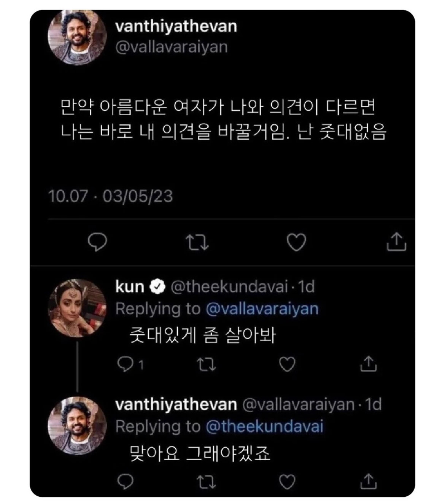This screenshot has width=445, height=504.
Task: Open kun's profile avatar
Action: [x=77, y=308]
